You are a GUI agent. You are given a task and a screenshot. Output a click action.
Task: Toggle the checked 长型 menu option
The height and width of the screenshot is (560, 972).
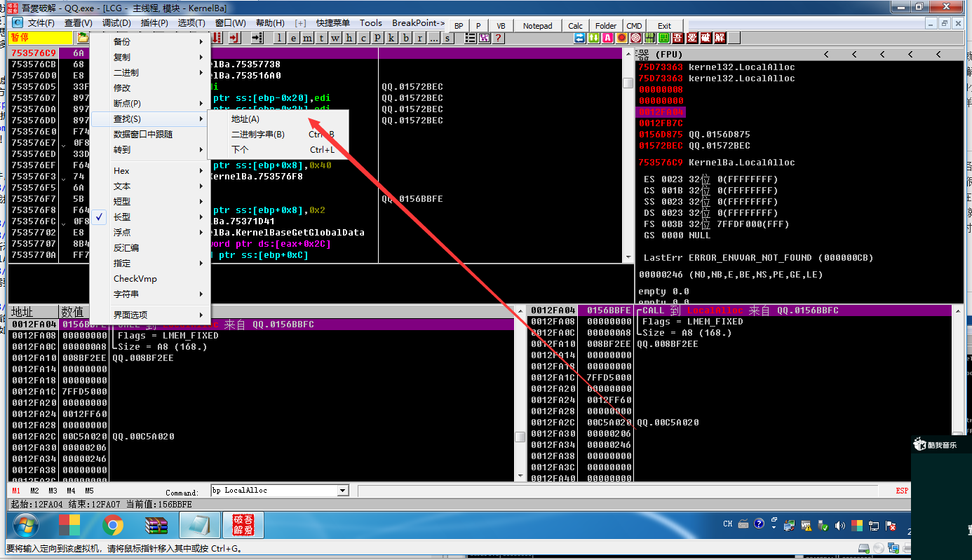(150, 217)
